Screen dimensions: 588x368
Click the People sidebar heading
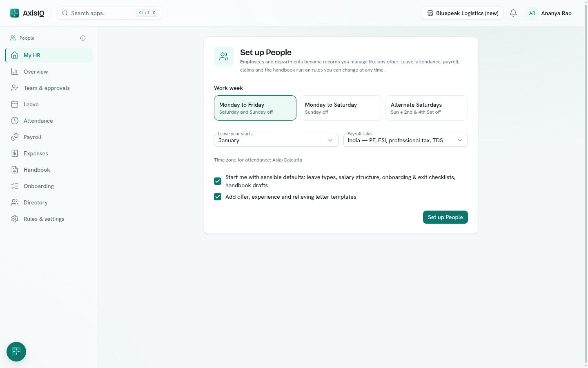point(27,38)
